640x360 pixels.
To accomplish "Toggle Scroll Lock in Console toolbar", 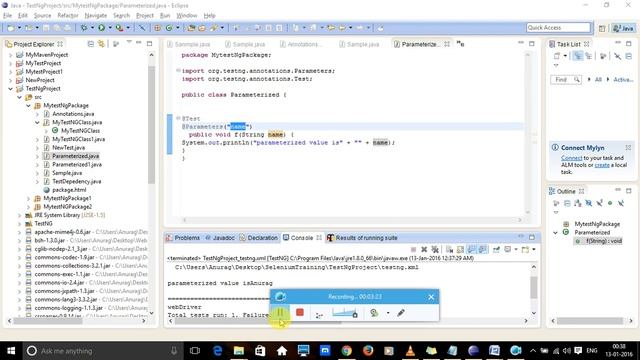I will (460, 249).
